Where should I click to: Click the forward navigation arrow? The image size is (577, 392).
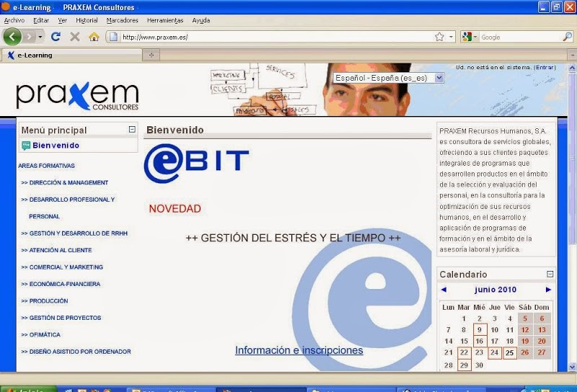pos(29,37)
